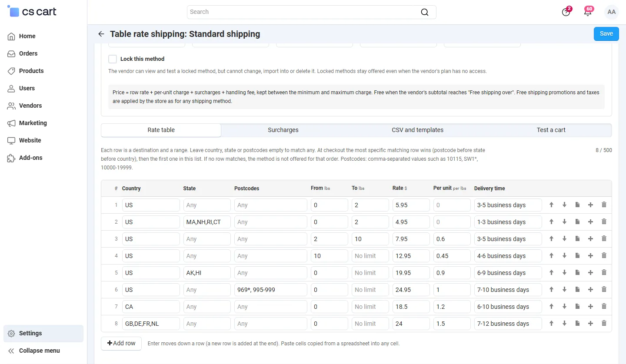This screenshot has width=626, height=364.
Task: Open the AA user account menu
Action: 612,12
